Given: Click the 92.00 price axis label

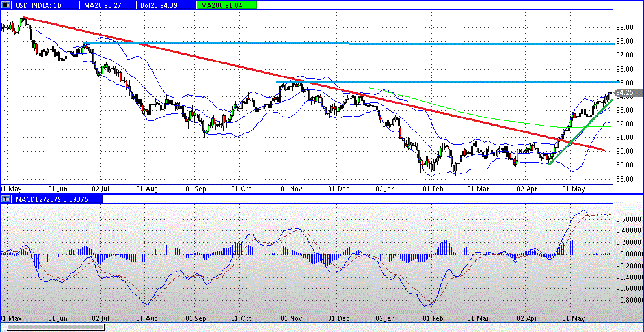Looking at the screenshot, I should click(624, 124).
